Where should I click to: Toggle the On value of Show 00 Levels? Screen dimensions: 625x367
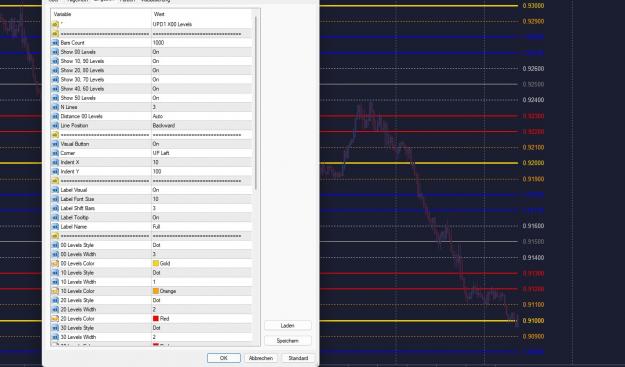[x=156, y=52]
